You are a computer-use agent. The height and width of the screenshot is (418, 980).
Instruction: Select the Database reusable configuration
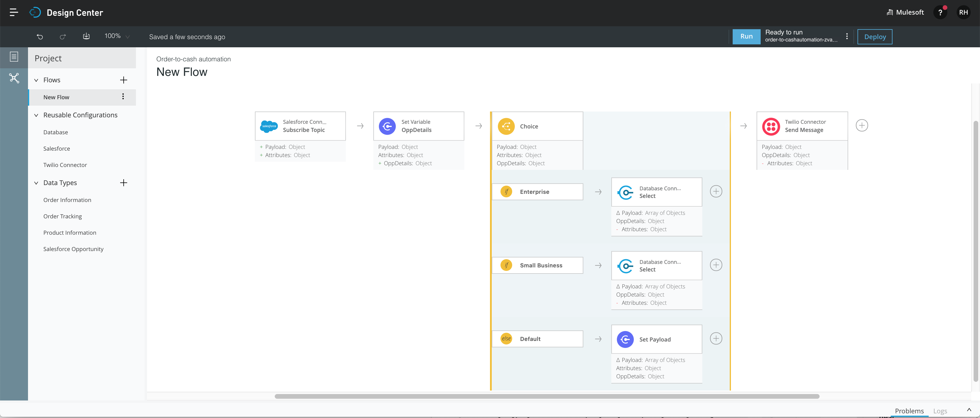[55, 132]
